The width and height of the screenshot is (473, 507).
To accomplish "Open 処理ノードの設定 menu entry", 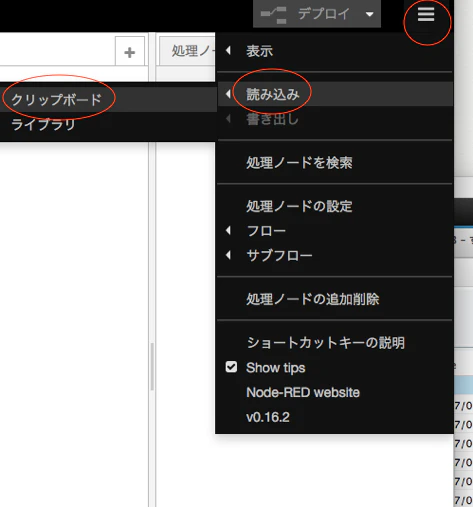I will click(x=334, y=206).
